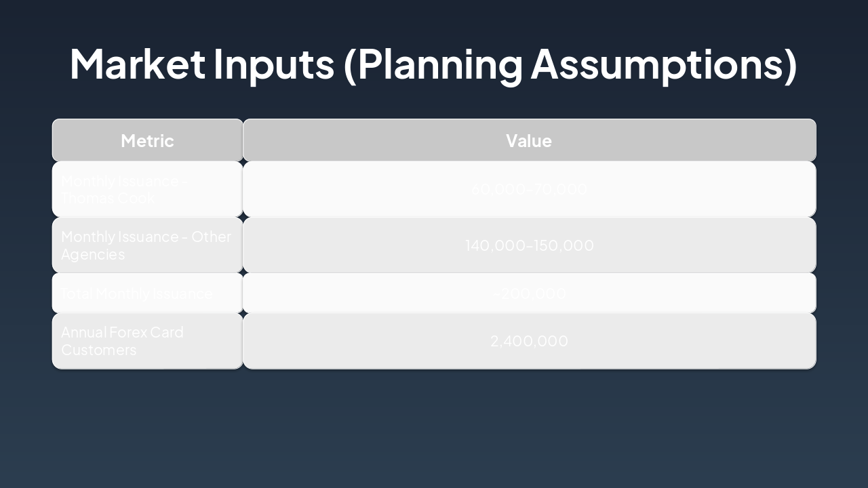Image resolution: width=868 pixels, height=488 pixels.
Task: Click the "Value" column header cell
Action: point(529,140)
